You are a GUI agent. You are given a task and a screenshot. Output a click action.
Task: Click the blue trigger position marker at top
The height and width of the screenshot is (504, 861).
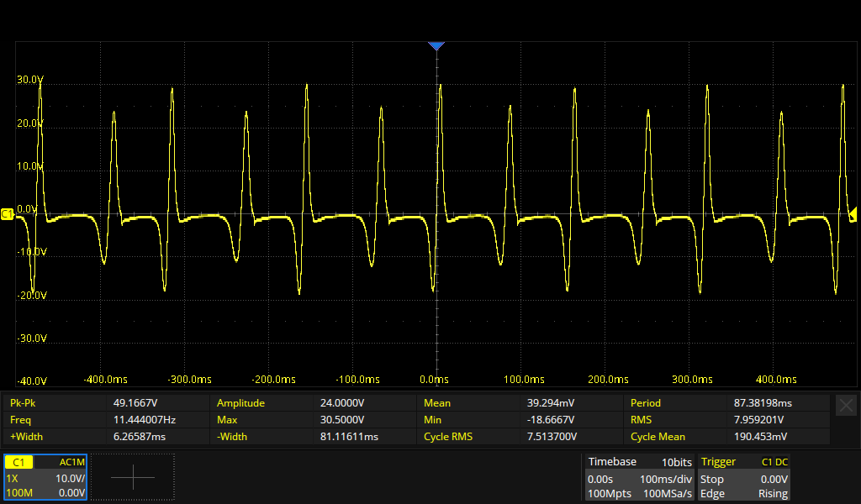click(x=436, y=46)
